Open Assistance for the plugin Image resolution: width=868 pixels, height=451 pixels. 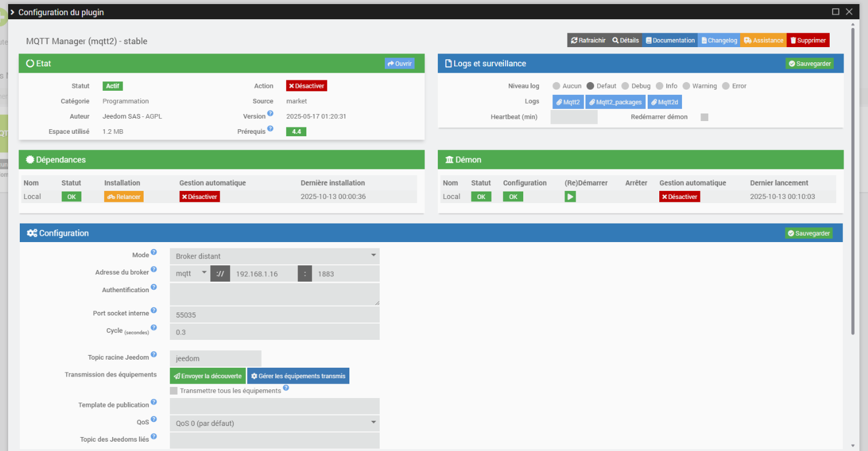pyautogui.click(x=763, y=40)
